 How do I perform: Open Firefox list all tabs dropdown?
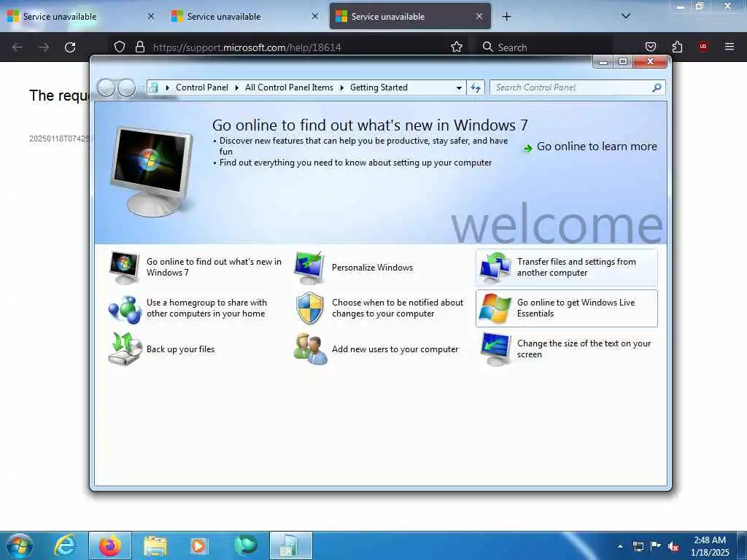tap(626, 16)
